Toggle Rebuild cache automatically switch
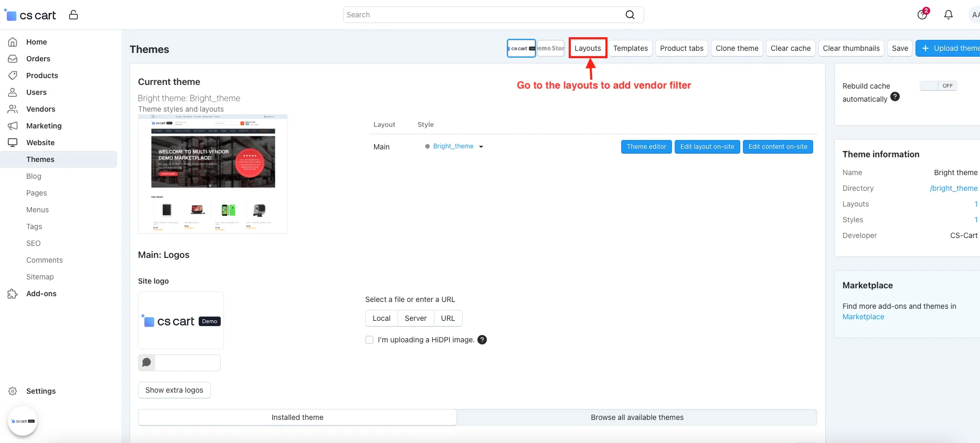This screenshot has height=443, width=980. pos(939,85)
